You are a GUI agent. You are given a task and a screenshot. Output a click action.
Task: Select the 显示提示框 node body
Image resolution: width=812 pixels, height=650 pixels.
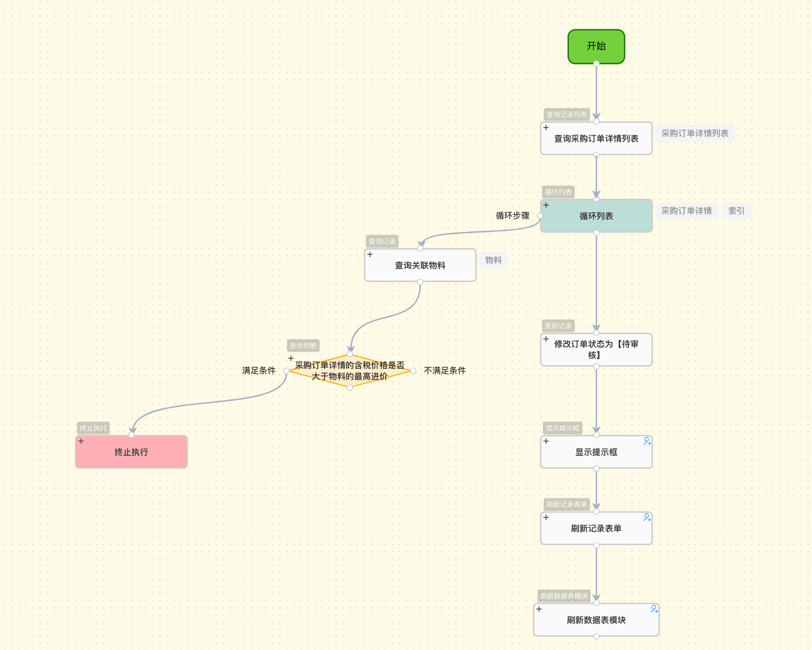coord(597,452)
